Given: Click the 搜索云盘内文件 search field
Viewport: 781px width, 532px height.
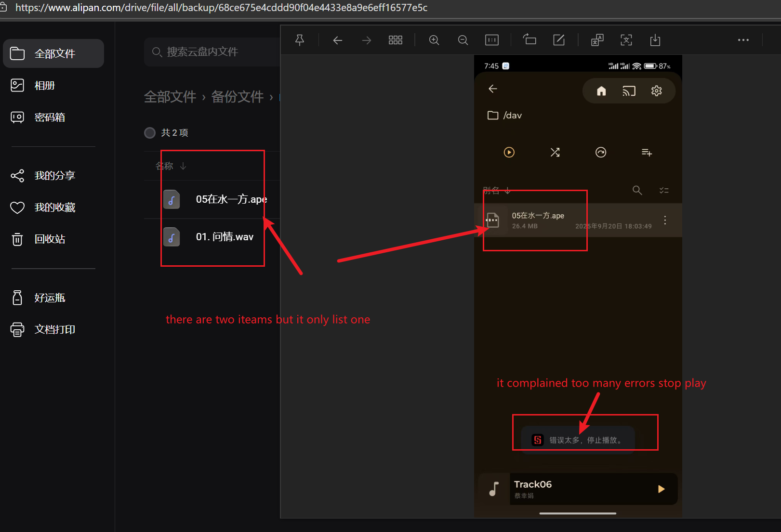Looking at the screenshot, I should (212, 52).
